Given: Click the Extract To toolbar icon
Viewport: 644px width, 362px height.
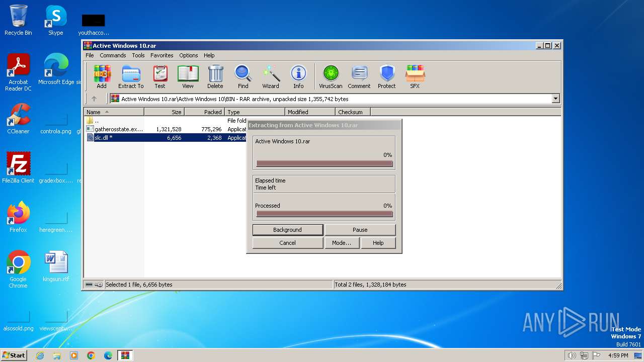Looking at the screenshot, I should pyautogui.click(x=131, y=77).
